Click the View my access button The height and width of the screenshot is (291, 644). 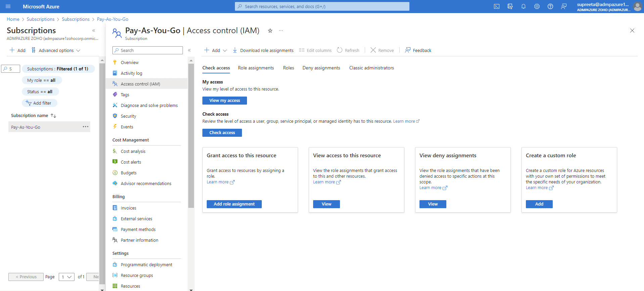pyautogui.click(x=225, y=101)
